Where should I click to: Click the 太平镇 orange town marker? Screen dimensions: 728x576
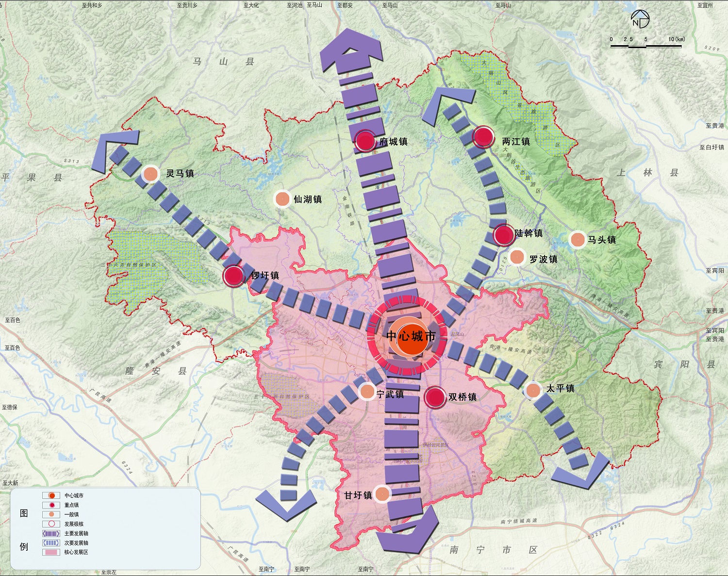(533, 390)
